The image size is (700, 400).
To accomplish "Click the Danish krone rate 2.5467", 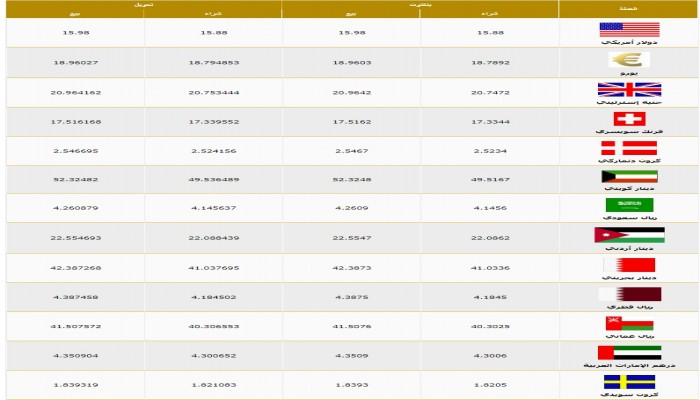I will point(352,151).
